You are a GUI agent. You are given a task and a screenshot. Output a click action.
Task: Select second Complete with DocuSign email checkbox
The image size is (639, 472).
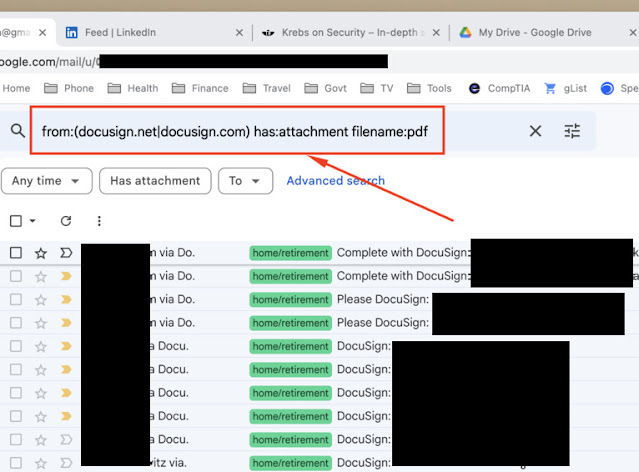[x=16, y=276]
